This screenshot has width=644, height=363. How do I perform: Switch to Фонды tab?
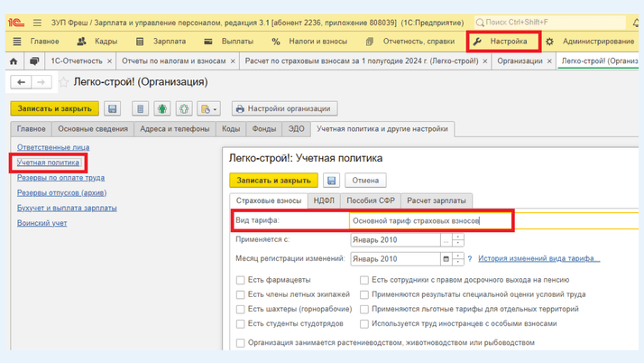click(264, 129)
